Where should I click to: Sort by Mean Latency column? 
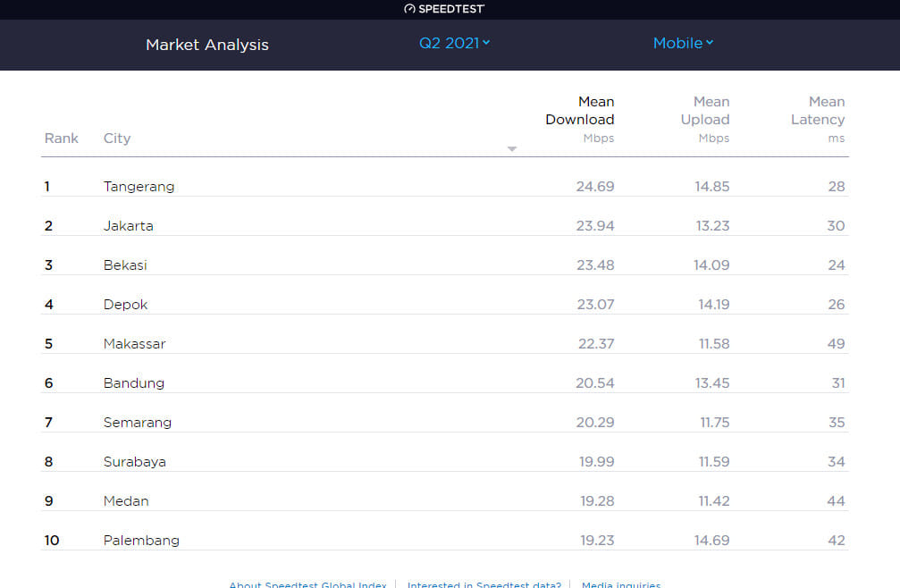pos(817,119)
